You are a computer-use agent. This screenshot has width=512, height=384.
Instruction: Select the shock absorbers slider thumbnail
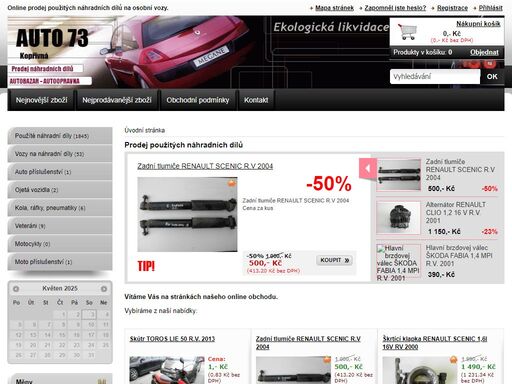(398, 175)
